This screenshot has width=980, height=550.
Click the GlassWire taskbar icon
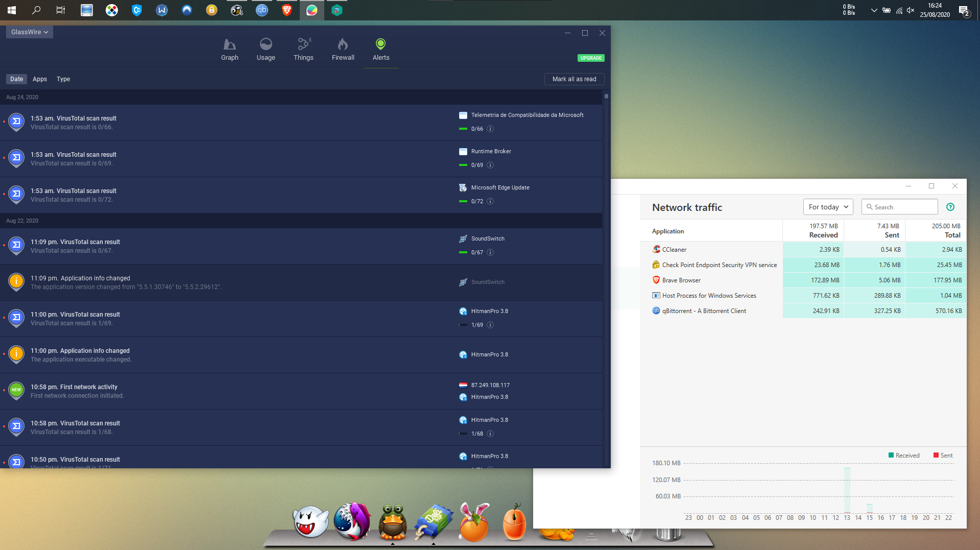click(312, 10)
